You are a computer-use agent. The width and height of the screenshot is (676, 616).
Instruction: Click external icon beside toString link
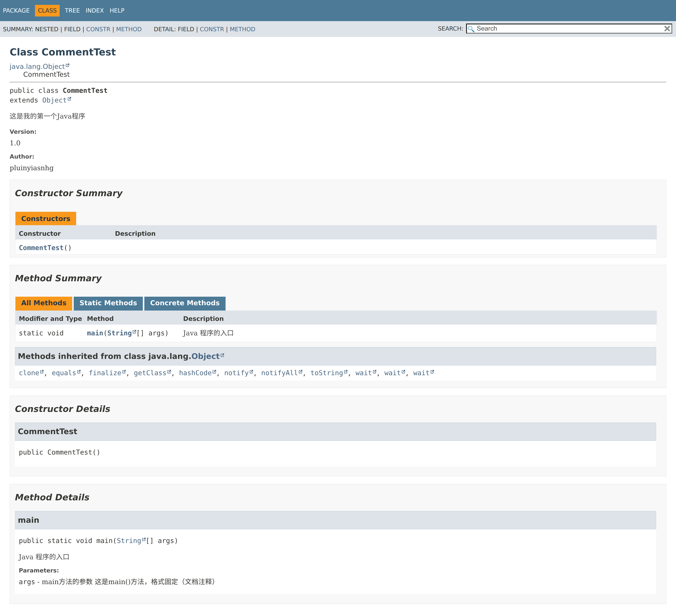point(346,372)
